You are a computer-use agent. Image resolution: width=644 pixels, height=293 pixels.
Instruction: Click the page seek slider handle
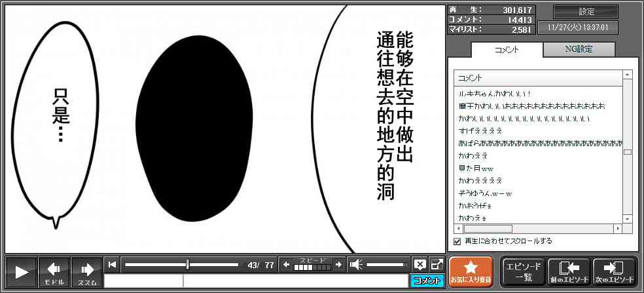click(x=188, y=265)
